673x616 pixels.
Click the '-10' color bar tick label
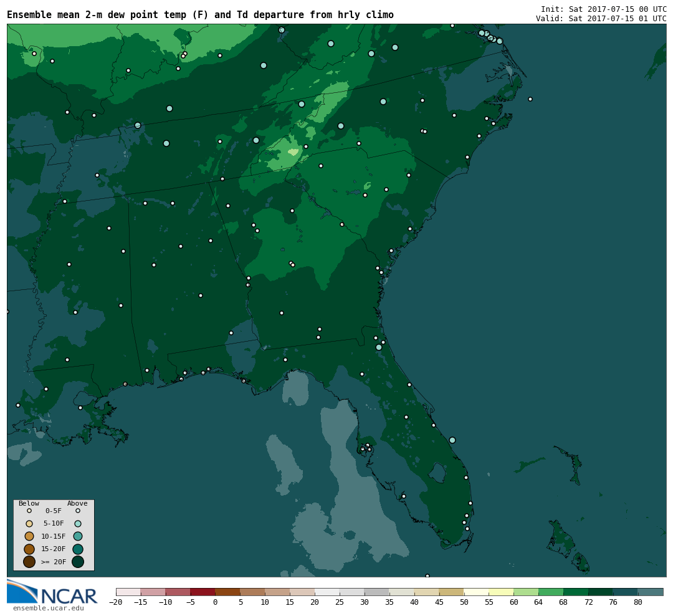165,602
